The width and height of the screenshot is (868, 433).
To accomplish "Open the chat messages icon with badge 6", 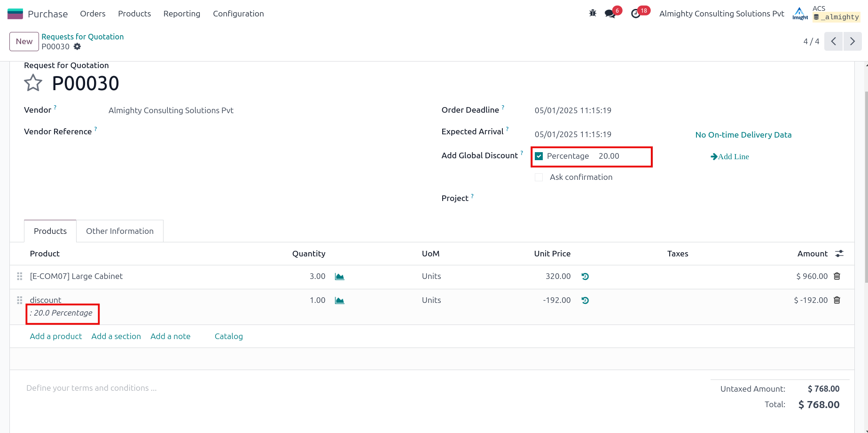I will click(x=610, y=14).
